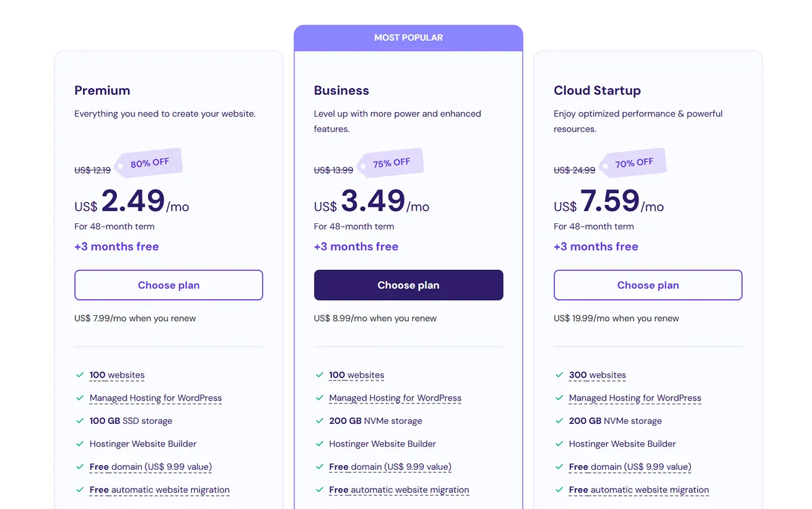Image resolution: width=812 pixels, height=509 pixels.
Task: Click Cloud Startup US$ 7.59/mo price
Action: tap(609, 201)
